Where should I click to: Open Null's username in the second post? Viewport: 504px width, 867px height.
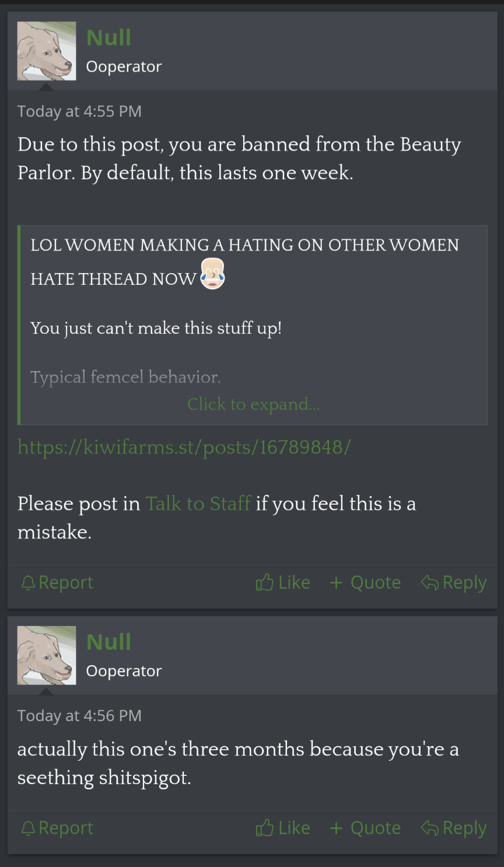[x=108, y=642]
